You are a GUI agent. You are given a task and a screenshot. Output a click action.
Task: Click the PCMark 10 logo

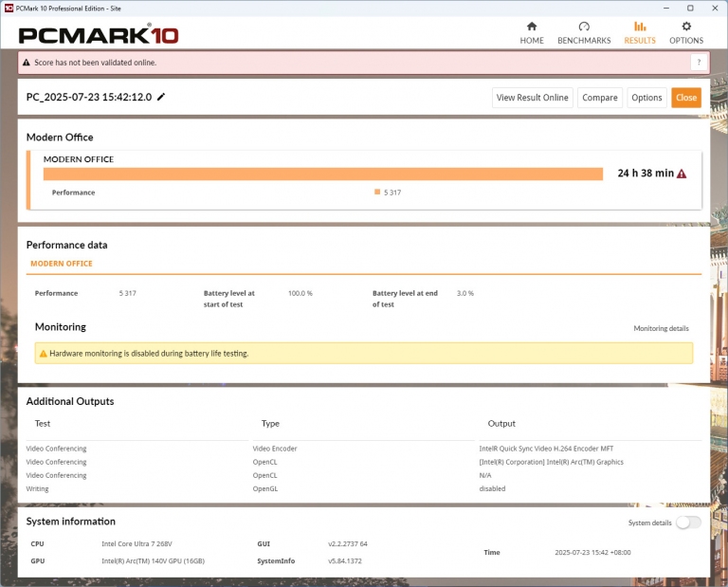click(x=99, y=35)
